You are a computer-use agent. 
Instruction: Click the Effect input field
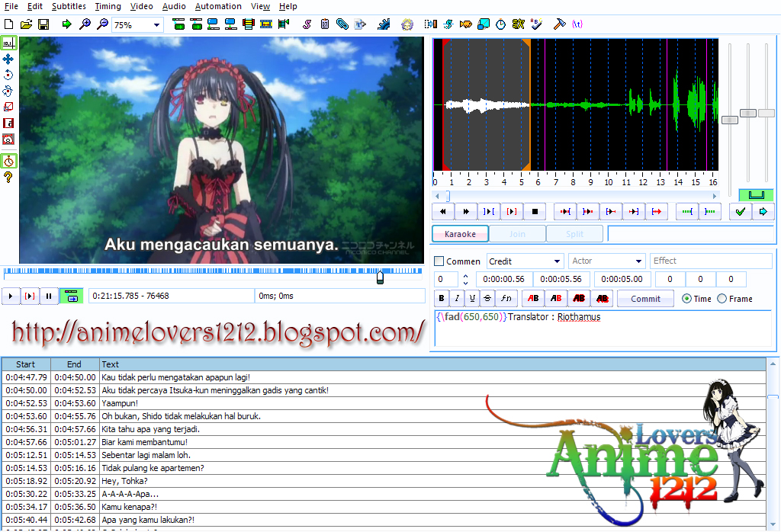click(711, 261)
